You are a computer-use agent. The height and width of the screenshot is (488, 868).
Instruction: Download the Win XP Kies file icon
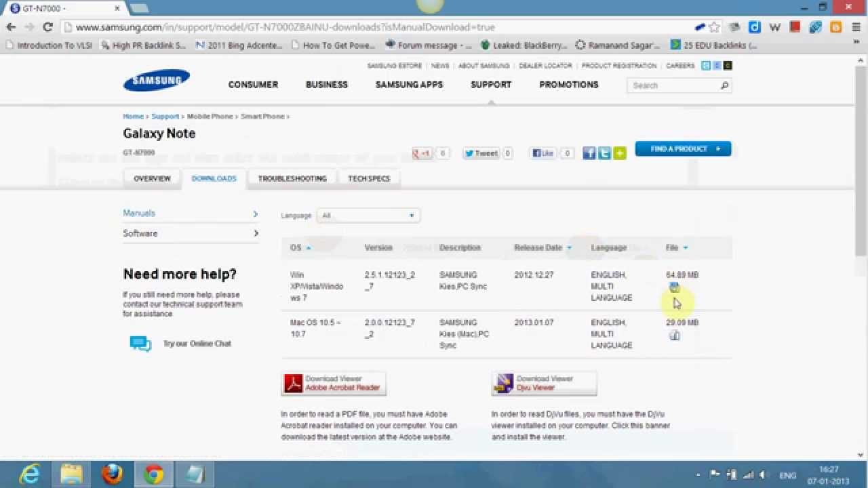[674, 287]
